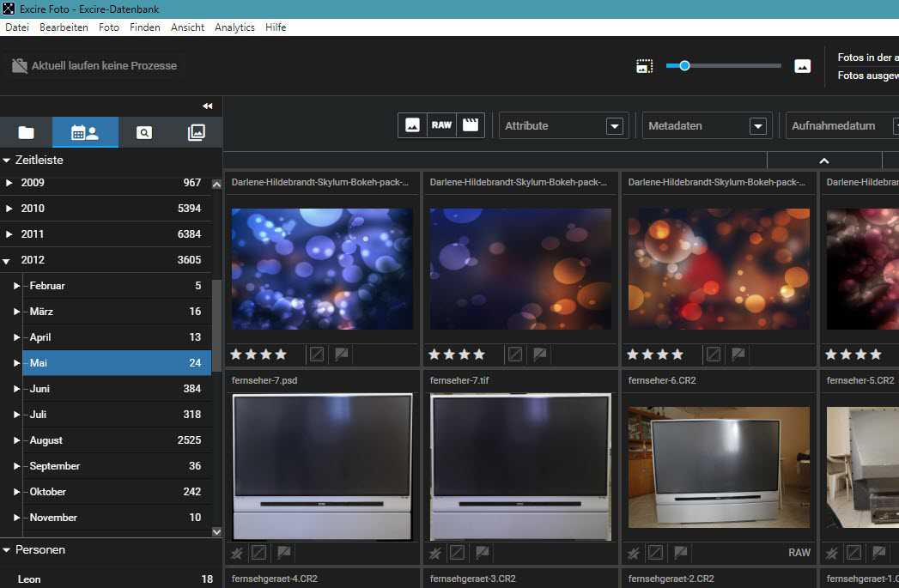Image resolution: width=899 pixels, height=588 pixels.
Task: Open the Bearbeiten menu
Action: (x=64, y=27)
